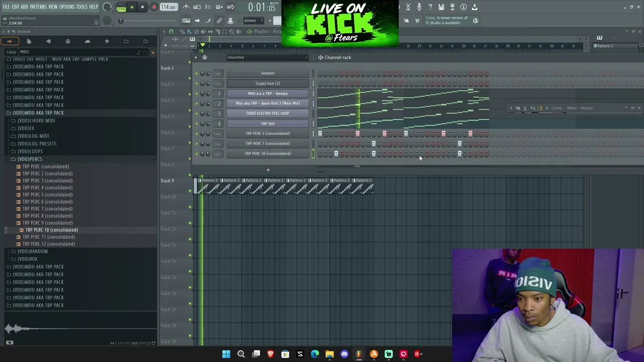This screenshot has height=362, width=644.
Task: Arm recording with the red record button
Action: click(x=154, y=7)
